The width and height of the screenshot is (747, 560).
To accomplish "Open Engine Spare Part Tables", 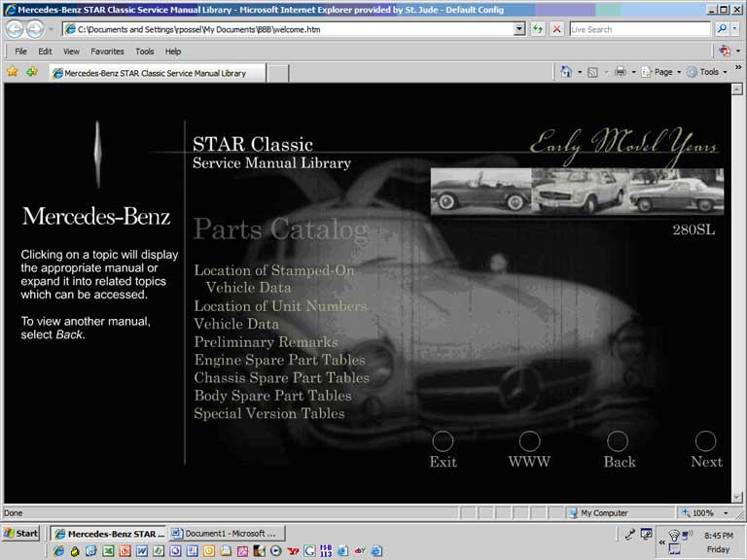I will [280, 360].
